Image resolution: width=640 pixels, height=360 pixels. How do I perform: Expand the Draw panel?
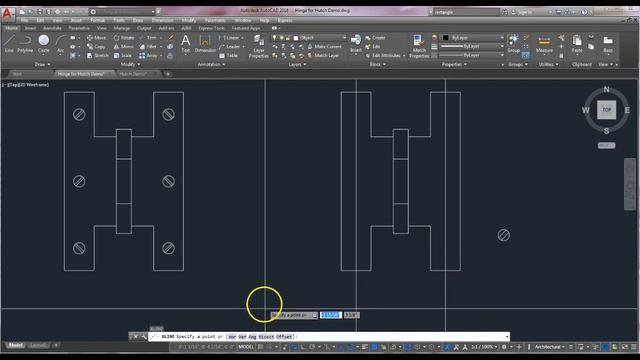pyautogui.click(x=42, y=64)
